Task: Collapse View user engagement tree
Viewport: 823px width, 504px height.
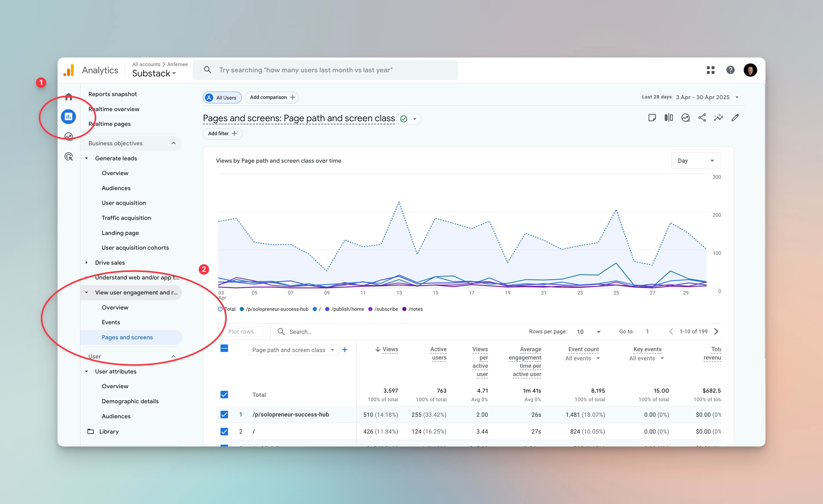Action: coord(87,292)
